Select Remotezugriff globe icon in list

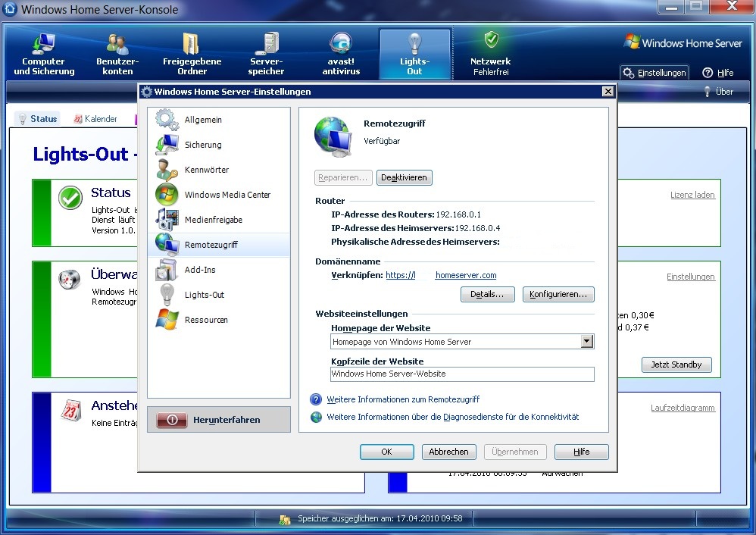(x=167, y=245)
